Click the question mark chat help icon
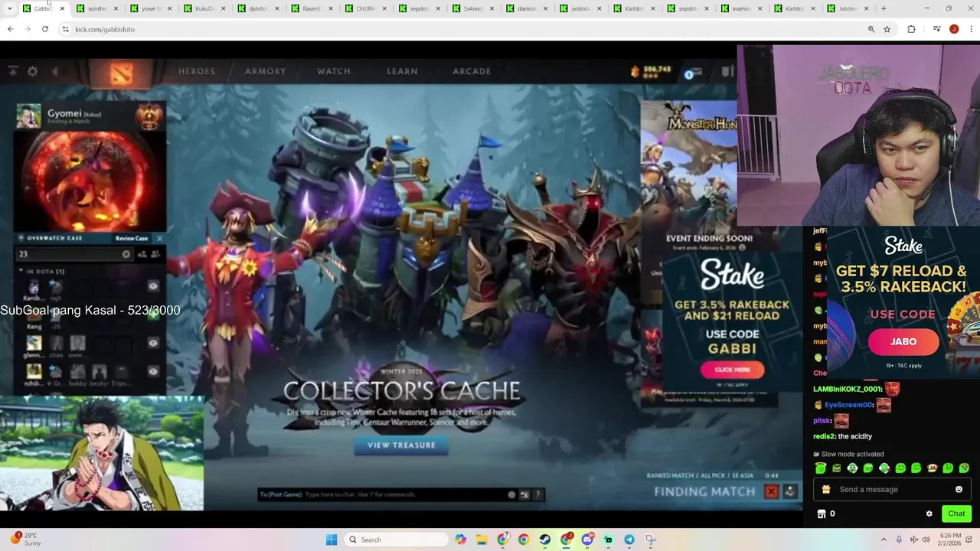This screenshot has height=551, width=980. point(537,494)
